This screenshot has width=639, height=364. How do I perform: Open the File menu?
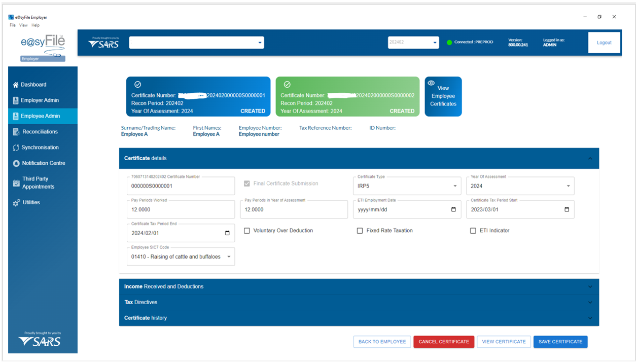coord(13,25)
